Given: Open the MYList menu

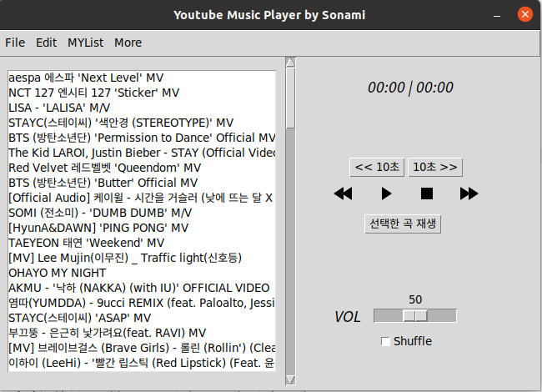Looking at the screenshot, I should [x=85, y=43].
